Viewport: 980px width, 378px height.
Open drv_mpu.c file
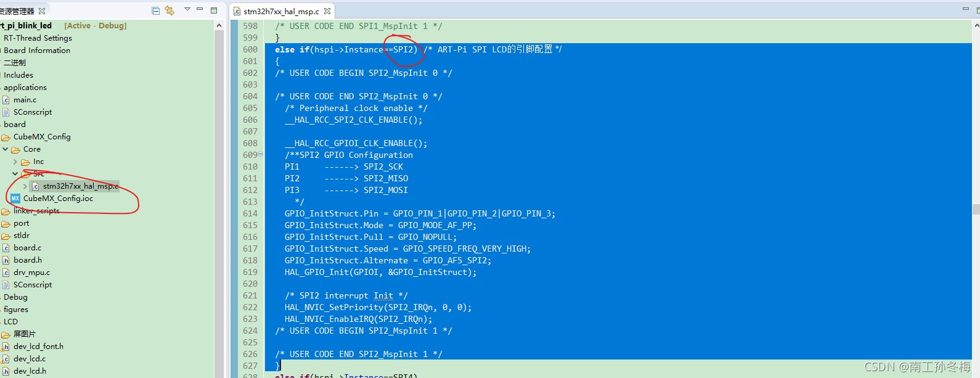tap(31, 272)
